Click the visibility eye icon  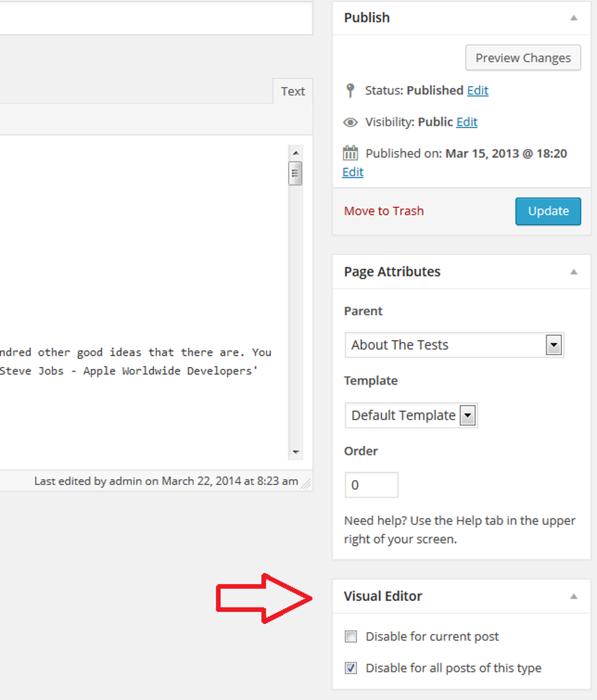point(351,122)
